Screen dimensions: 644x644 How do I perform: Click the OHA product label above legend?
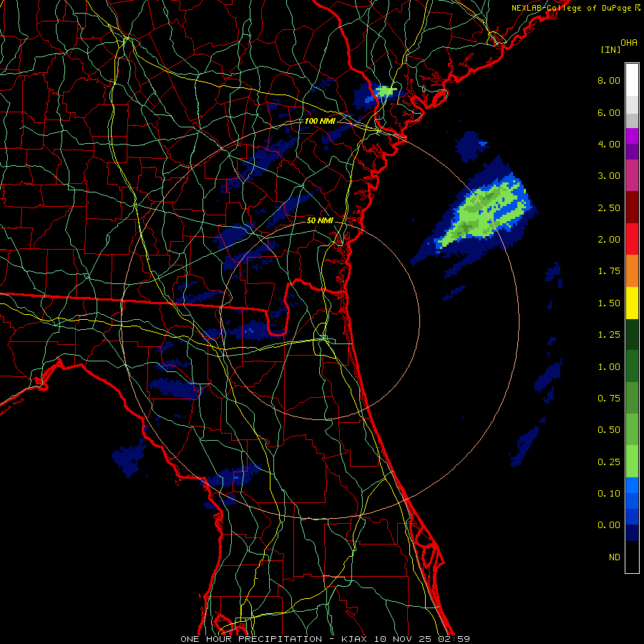point(629,43)
